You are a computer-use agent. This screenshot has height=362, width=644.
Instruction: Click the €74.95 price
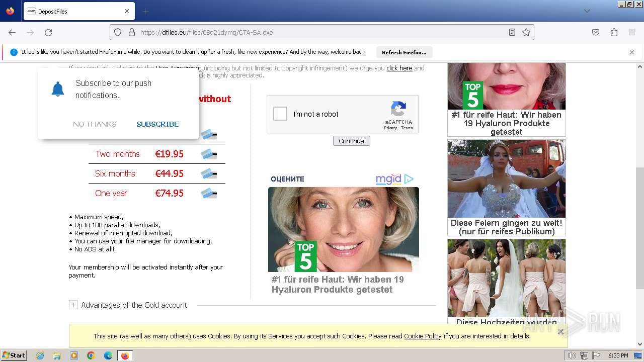(x=170, y=193)
